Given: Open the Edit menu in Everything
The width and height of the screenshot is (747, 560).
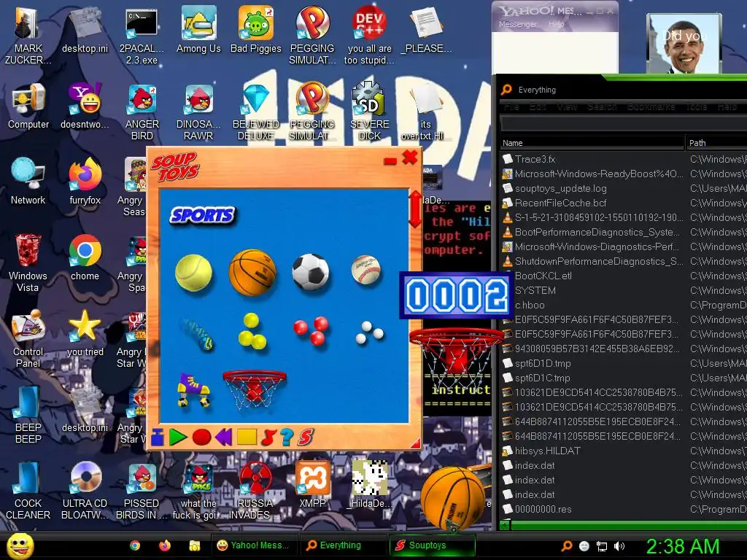Looking at the screenshot, I should (538, 106).
